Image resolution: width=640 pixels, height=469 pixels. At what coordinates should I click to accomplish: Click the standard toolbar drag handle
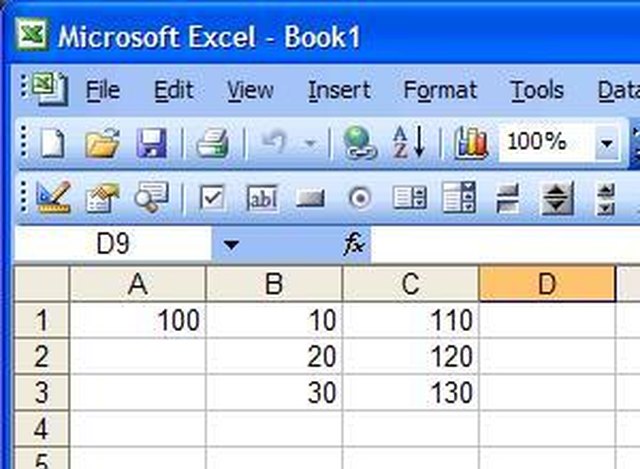click(x=24, y=142)
